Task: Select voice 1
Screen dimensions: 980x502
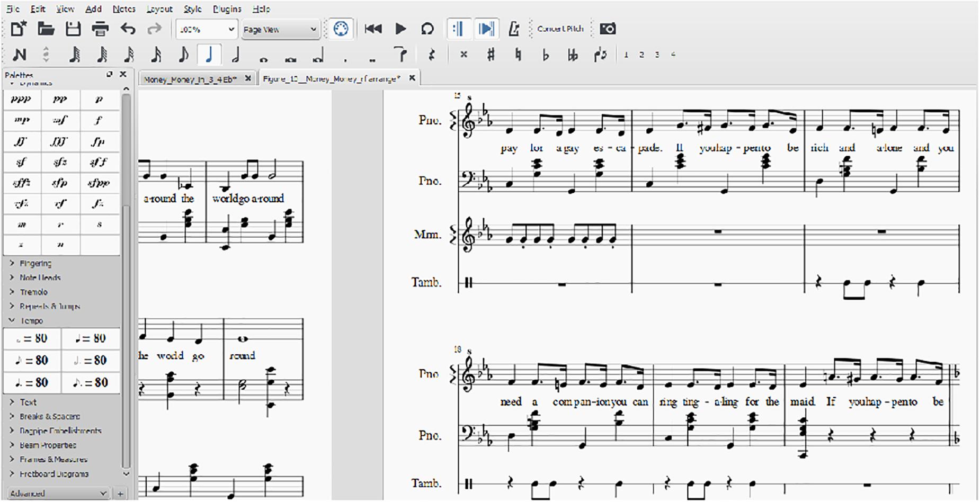Action: pyautogui.click(x=626, y=55)
